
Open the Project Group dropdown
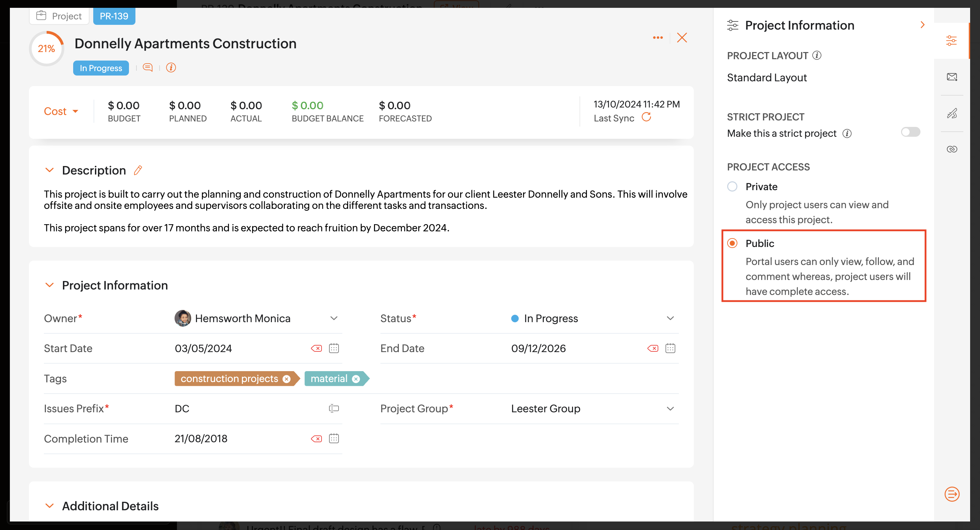pyautogui.click(x=670, y=408)
